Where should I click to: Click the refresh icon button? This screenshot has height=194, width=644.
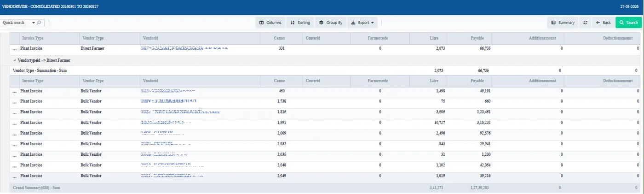[x=585, y=22]
